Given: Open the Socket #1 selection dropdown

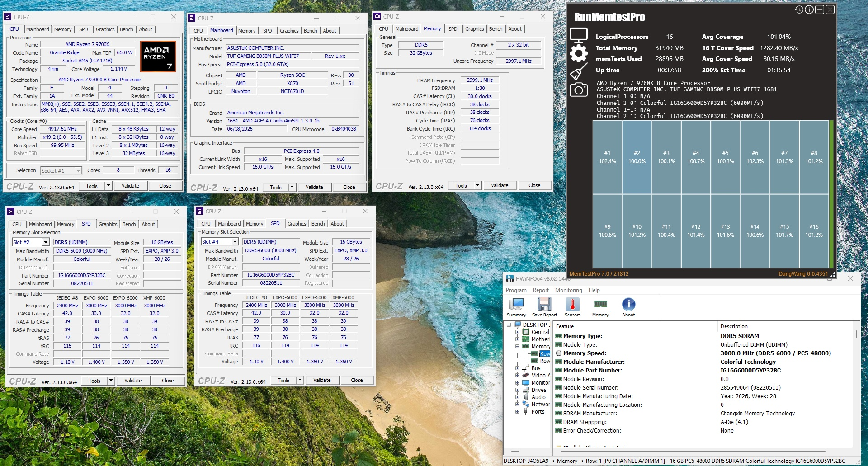Looking at the screenshot, I should (x=78, y=170).
